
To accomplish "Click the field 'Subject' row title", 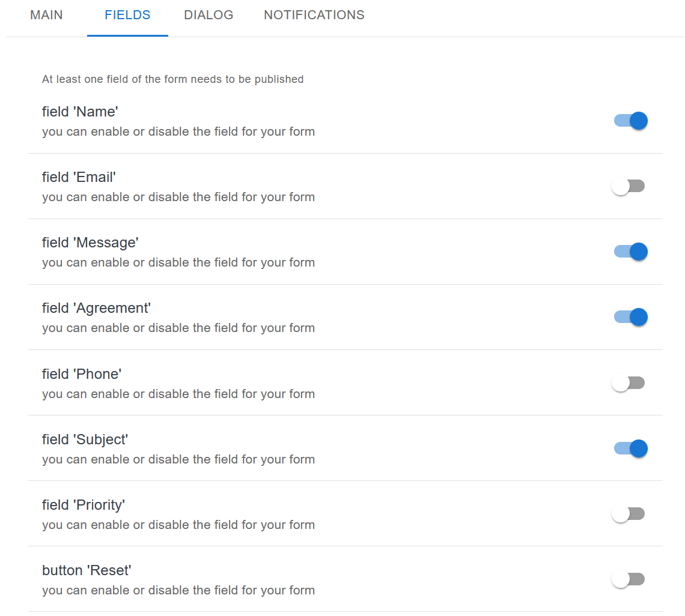I will pos(85,439).
